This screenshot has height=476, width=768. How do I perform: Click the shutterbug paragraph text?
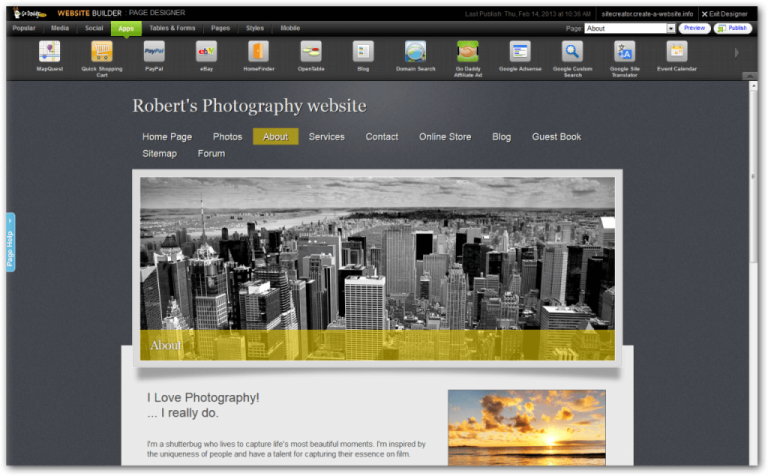tap(286, 449)
